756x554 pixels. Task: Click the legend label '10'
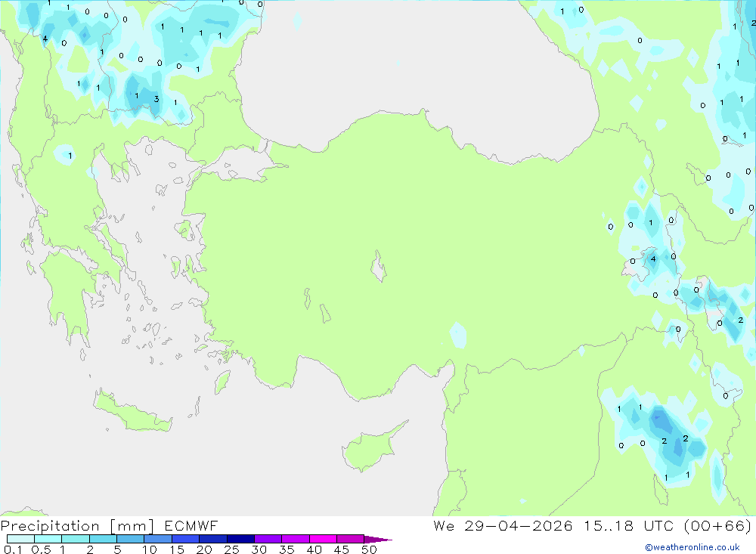[x=150, y=549]
